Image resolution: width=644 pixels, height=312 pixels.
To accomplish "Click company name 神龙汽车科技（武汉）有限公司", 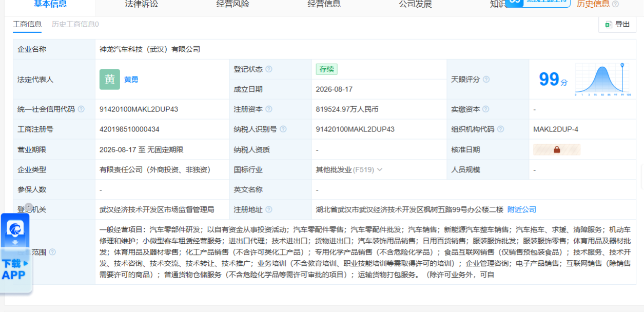I will click(150, 49).
